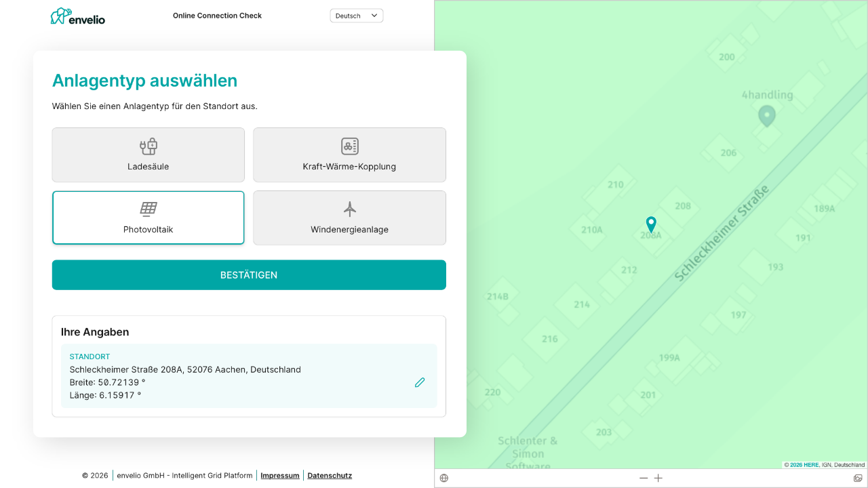
Task: Zoom out the map with minus
Action: (644, 479)
